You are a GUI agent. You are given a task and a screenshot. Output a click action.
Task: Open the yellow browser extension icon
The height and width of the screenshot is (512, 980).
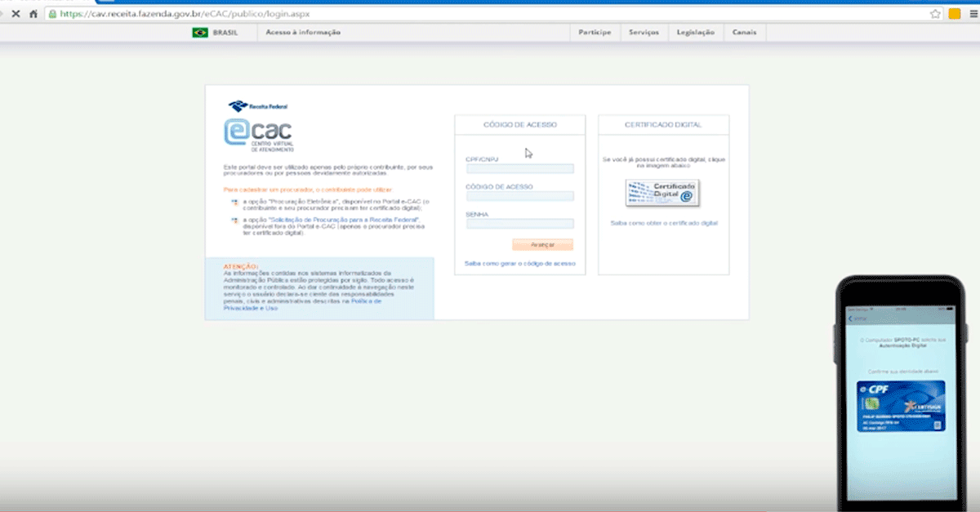[x=954, y=14]
